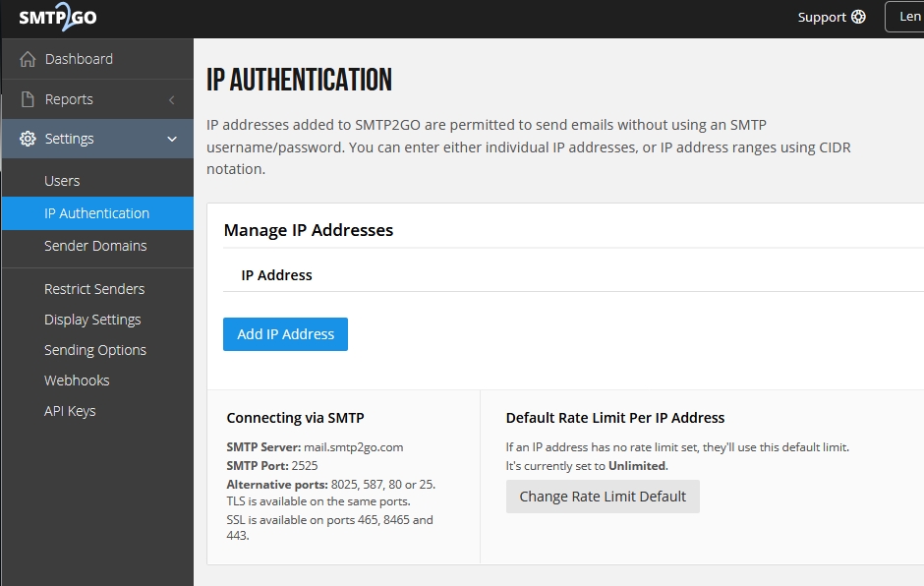Open Display Settings
This screenshot has width=924, height=586.
(x=92, y=319)
